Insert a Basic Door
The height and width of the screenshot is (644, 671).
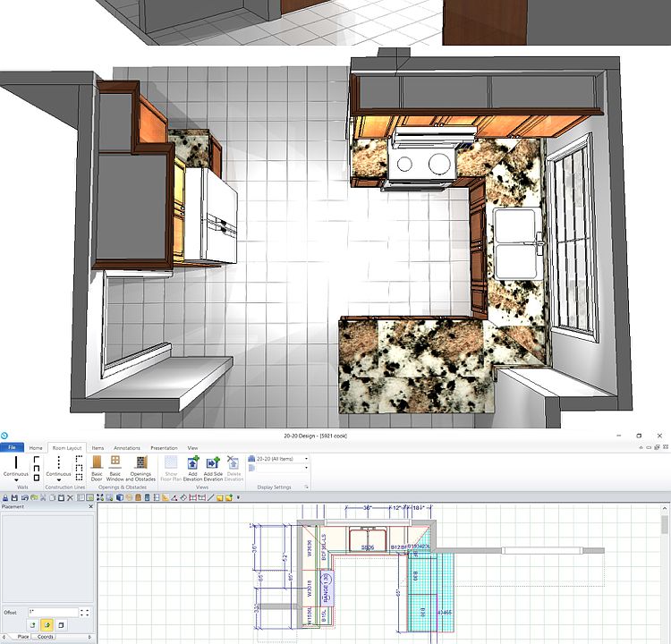click(x=97, y=468)
